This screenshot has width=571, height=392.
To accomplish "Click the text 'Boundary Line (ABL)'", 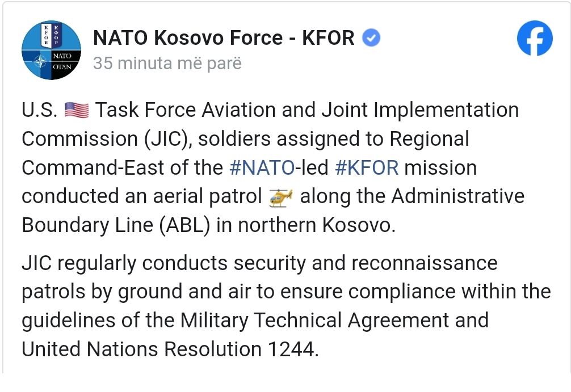I will point(116,225).
